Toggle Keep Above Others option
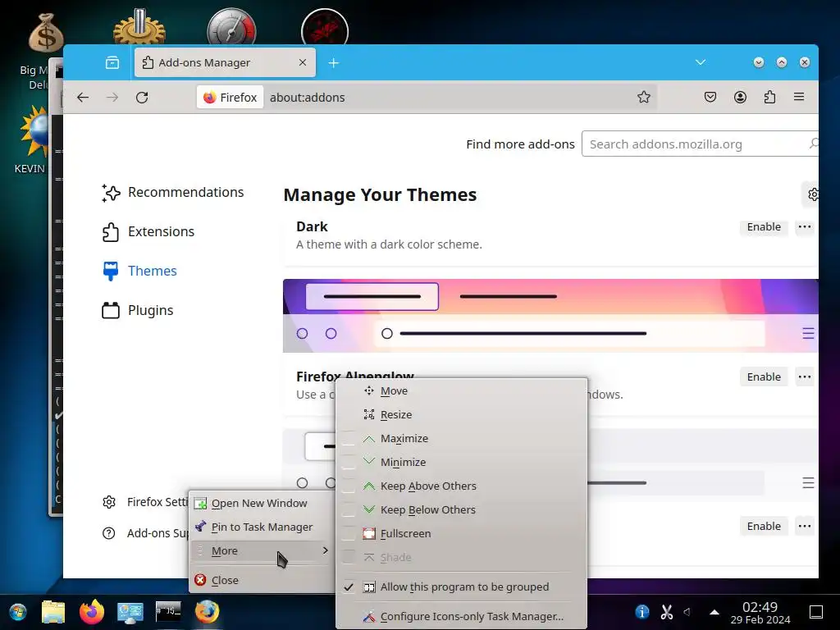Screen dimensions: 840x630 tap(461, 486)
